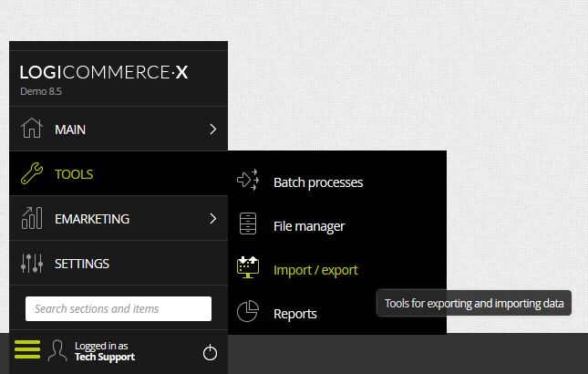The image size is (588, 374).
Task: Expand MAIN section with chevron arrow
Action: [x=213, y=129]
